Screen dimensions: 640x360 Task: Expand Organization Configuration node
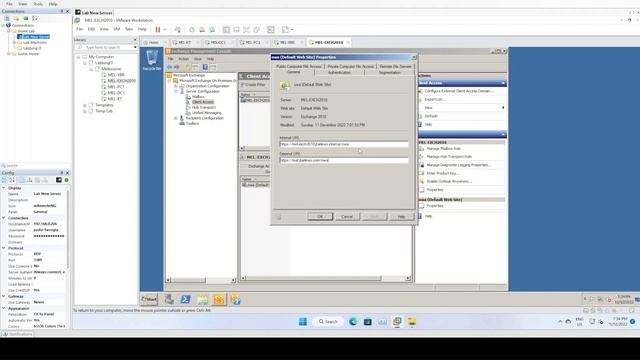176,86
